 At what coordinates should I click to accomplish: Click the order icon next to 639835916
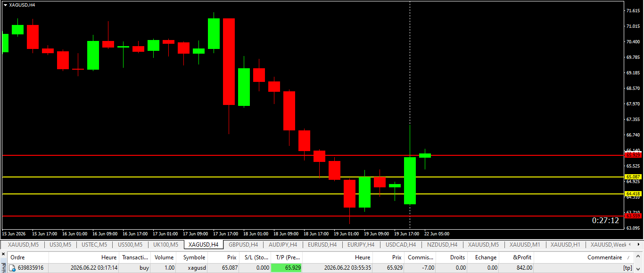pyautogui.click(x=13, y=268)
